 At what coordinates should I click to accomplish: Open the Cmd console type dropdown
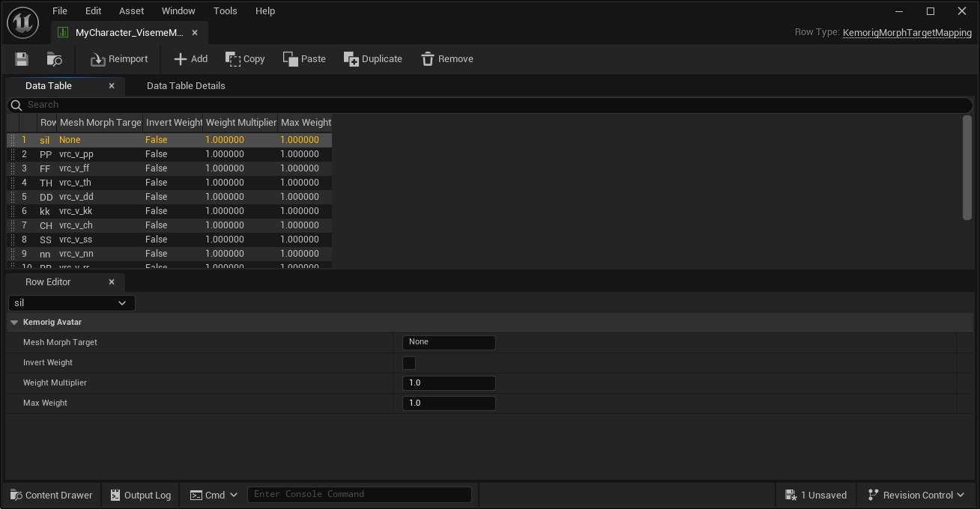[214, 495]
